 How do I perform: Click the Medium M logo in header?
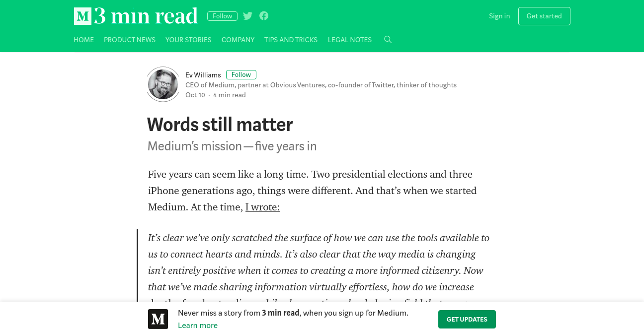(x=82, y=16)
